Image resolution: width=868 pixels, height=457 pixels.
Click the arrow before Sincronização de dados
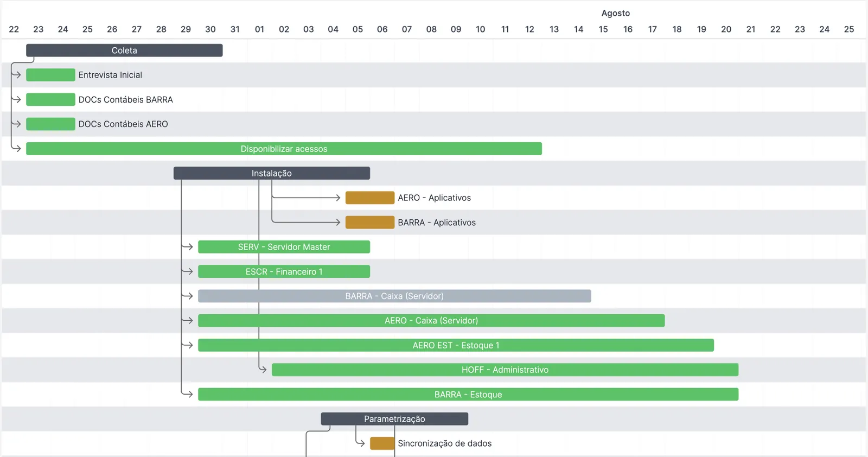(360, 443)
